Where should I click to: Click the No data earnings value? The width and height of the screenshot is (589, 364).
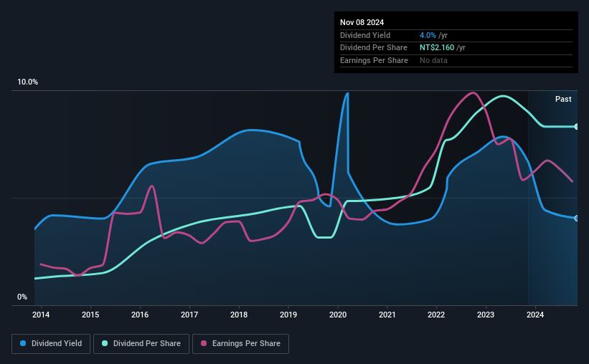[x=433, y=60]
